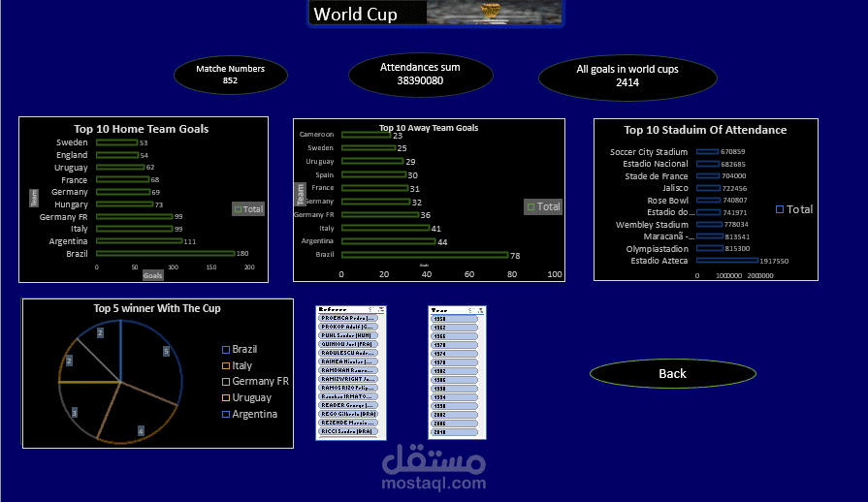868x502 pixels.
Task: Click the World Cup banner title
Action: pos(355,14)
